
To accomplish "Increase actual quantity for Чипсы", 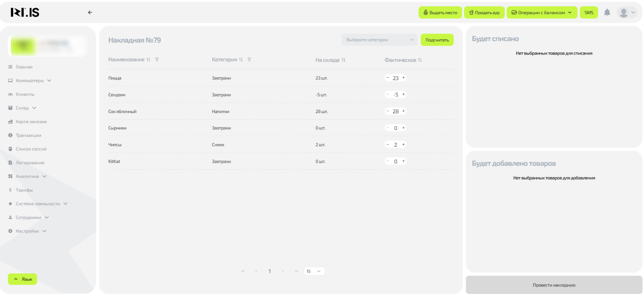I will 403,144.
